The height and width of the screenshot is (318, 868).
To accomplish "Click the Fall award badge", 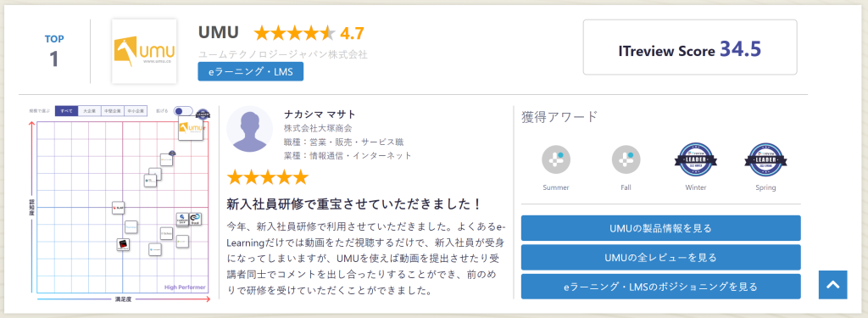I will [x=626, y=161].
